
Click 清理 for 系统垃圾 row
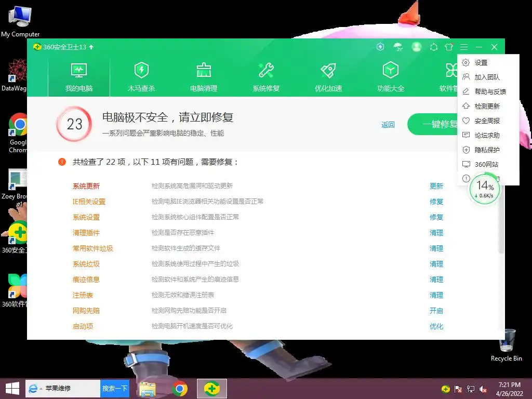point(436,264)
